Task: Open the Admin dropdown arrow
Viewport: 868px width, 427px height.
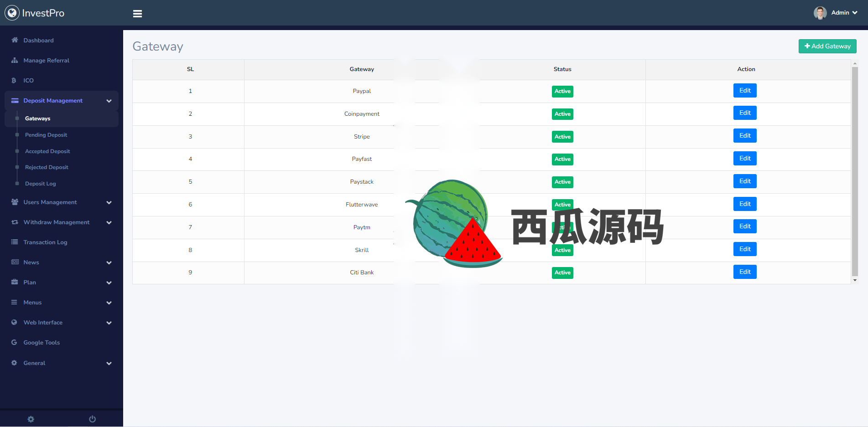Action: (855, 13)
